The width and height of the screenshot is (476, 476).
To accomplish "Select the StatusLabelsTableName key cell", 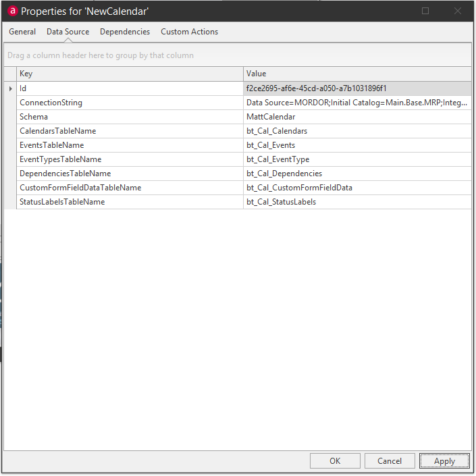I will point(130,202).
